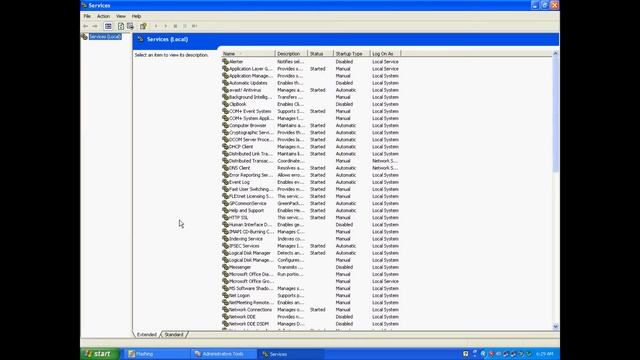This screenshot has width=640, height=360.
Task: Click the gear icon beside DHCP Client
Action: [x=225, y=147]
